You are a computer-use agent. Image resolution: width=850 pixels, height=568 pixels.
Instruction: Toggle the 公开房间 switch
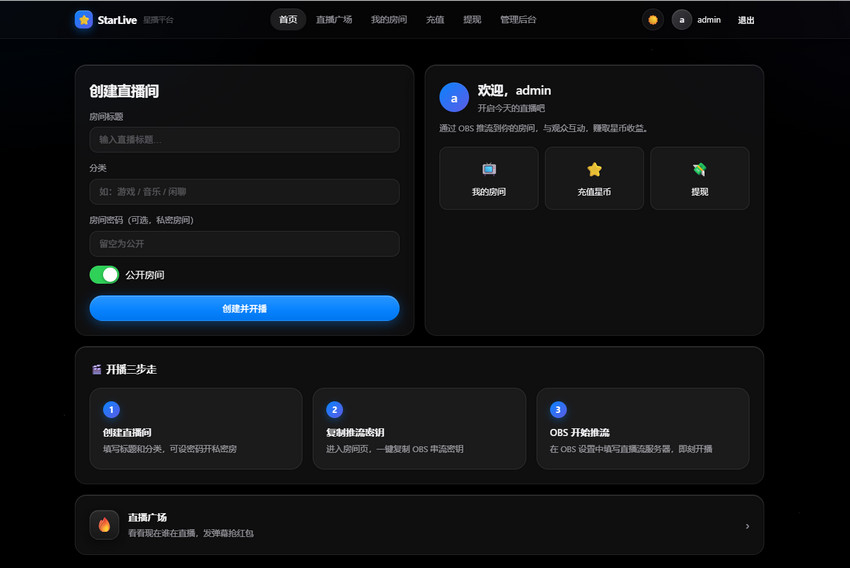[x=104, y=275]
